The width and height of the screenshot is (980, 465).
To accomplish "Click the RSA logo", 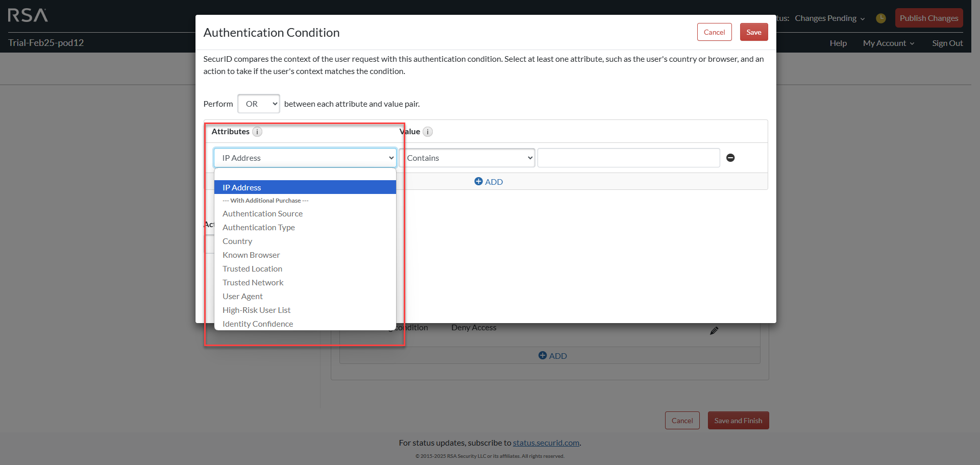I will point(28,15).
